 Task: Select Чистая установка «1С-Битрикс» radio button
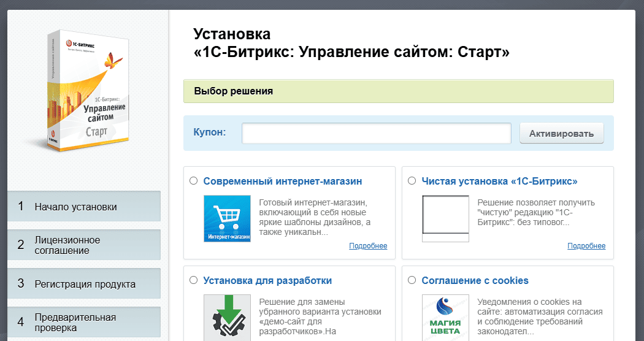coord(412,181)
